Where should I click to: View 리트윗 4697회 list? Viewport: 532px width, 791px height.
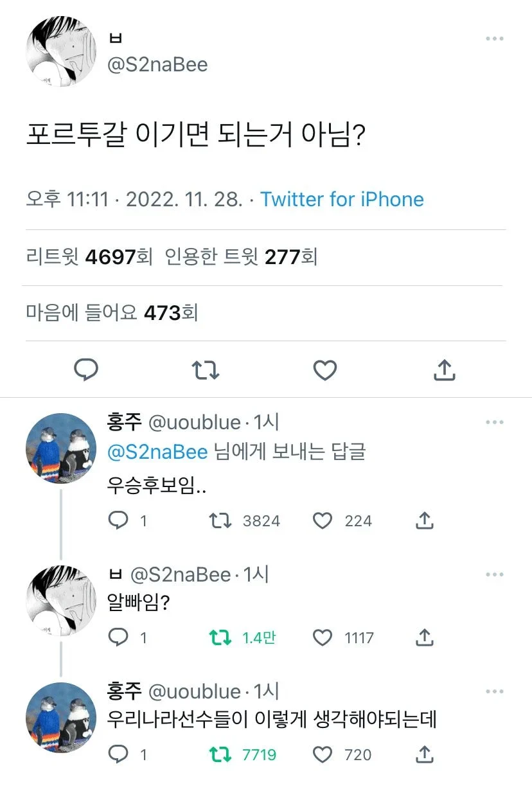(89, 258)
